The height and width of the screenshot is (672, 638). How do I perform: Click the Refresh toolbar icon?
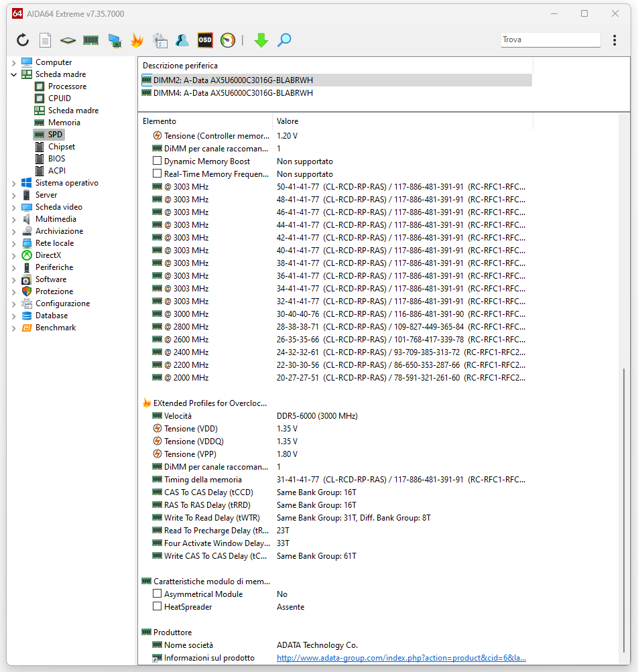[23, 40]
